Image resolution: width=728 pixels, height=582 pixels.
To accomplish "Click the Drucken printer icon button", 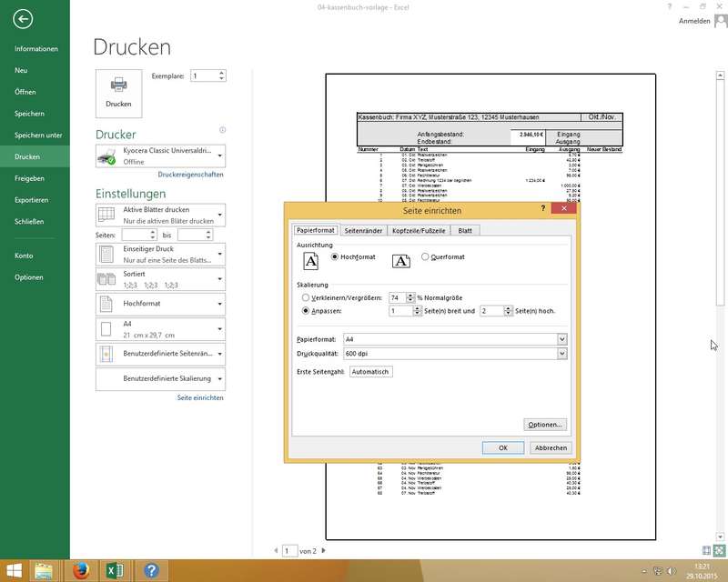I will [118, 92].
